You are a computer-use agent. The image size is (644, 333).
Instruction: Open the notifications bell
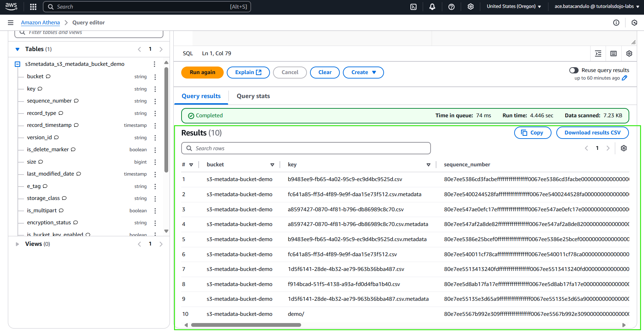point(432,7)
